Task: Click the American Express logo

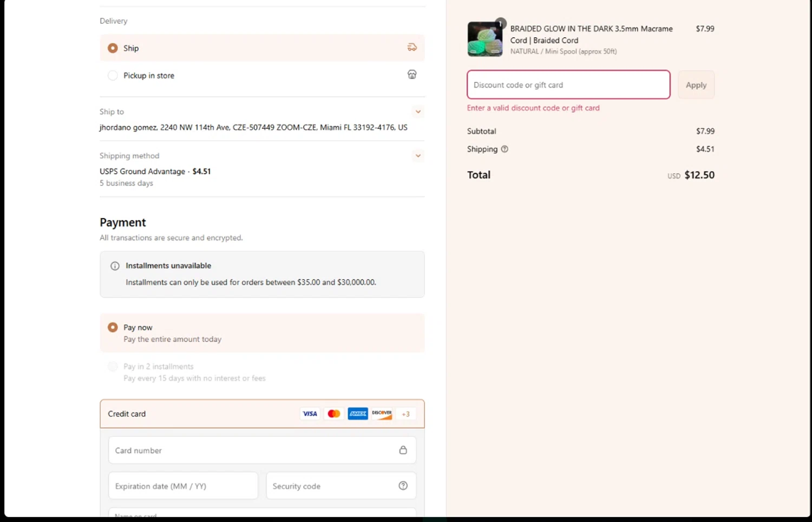Action: pyautogui.click(x=358, y=414)
